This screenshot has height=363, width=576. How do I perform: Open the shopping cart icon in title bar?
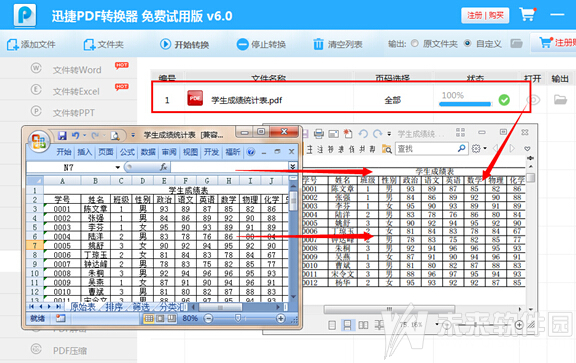(528, 15)
